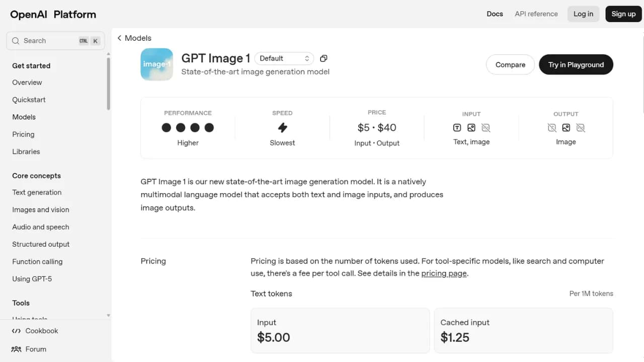Open API reference in top navigation
Image resolution: width=644 pixels, height=362 pixels.
536,14
